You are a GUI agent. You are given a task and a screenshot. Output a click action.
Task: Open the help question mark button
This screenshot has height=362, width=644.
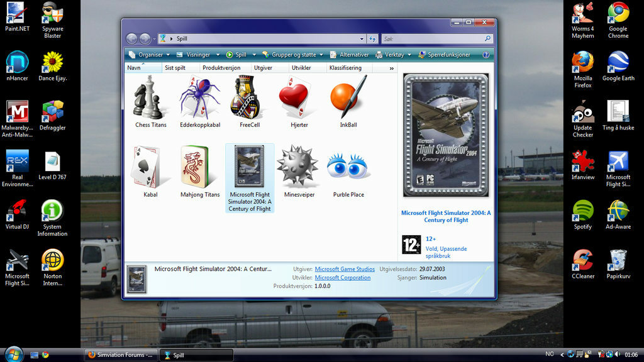(x=486, y=55)
